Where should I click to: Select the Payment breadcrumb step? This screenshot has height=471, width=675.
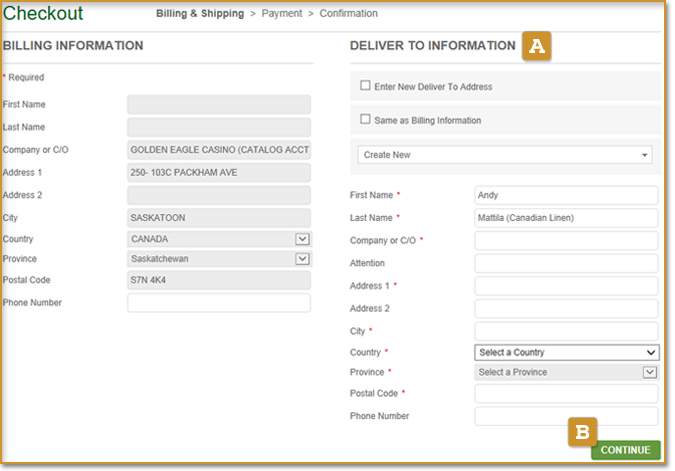281,14
